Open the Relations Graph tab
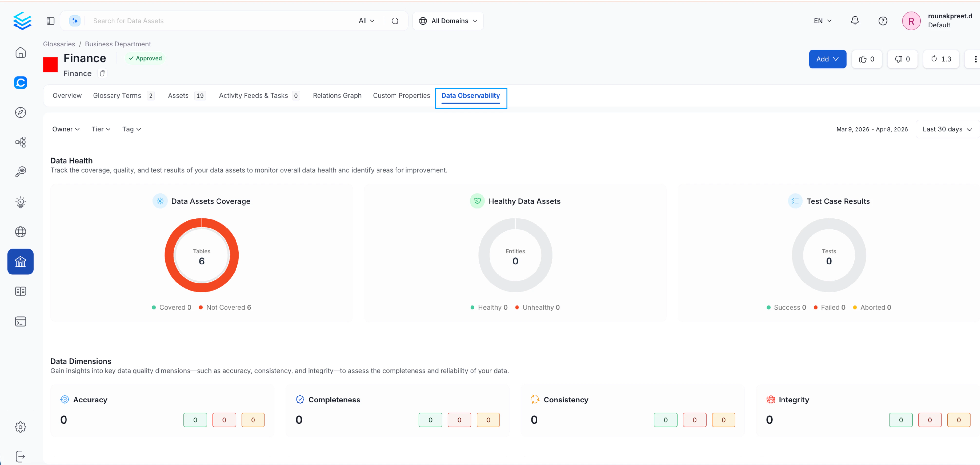 [x=337, y=95]
